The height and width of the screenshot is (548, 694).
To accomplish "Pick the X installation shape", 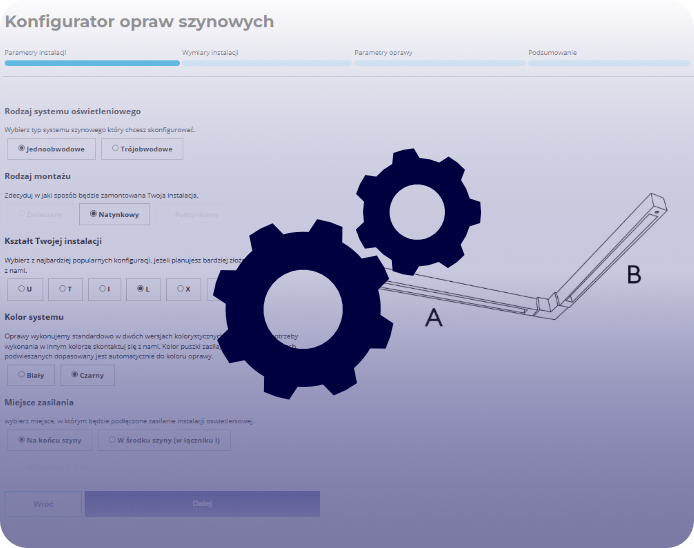I will (x=184, y=289).
